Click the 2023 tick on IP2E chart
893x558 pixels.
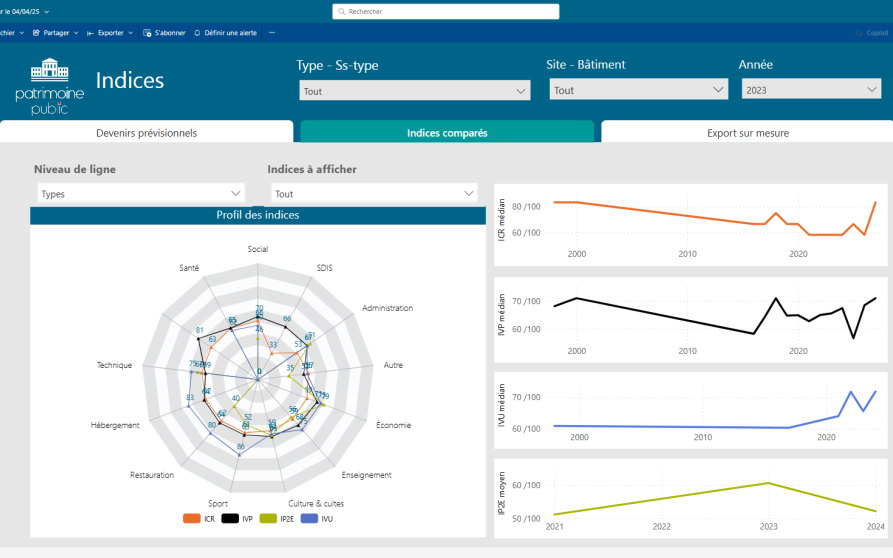point(768,527)
